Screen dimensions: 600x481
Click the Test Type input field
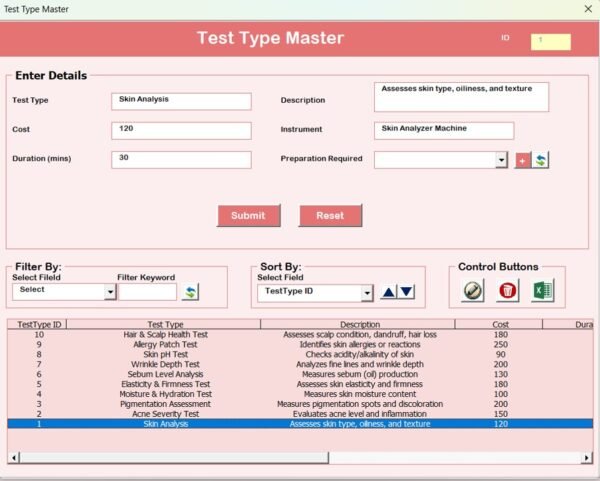pos(181,101)
